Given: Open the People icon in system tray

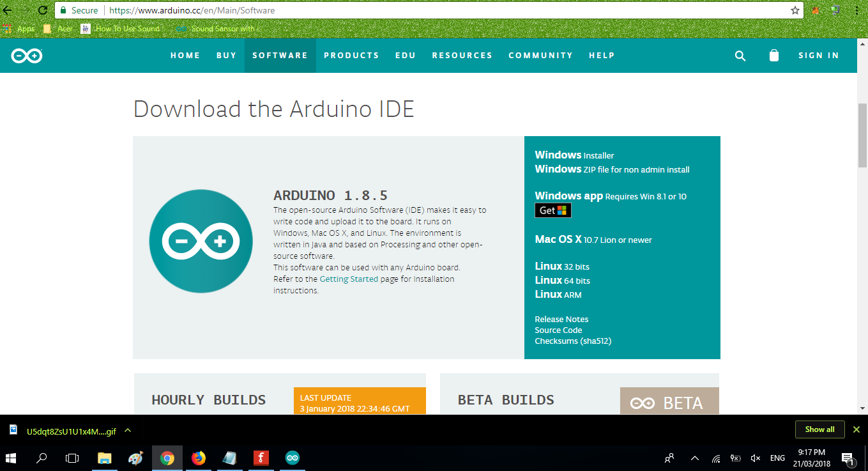Looking at the screenshot, I should click(669, 458).
